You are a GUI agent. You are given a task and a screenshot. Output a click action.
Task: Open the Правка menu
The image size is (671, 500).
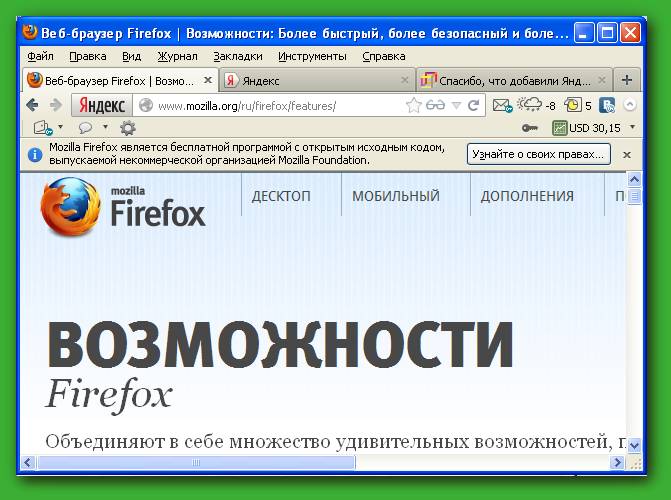pos(88,57)
